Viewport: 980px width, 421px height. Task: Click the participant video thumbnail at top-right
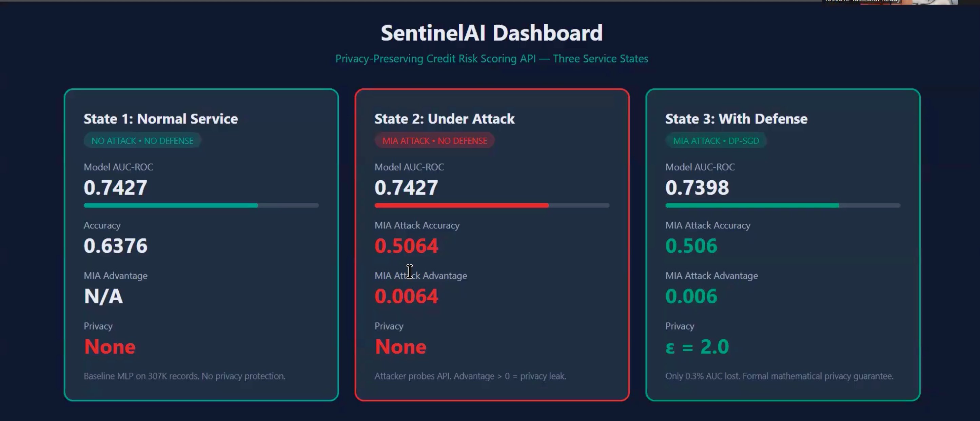(890, 2)
